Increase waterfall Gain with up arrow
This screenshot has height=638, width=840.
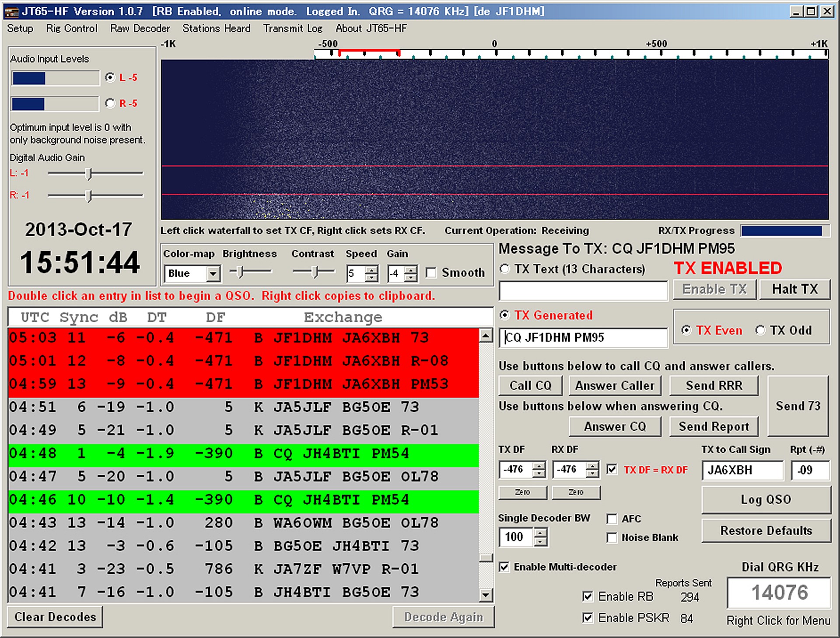point(410,269)
